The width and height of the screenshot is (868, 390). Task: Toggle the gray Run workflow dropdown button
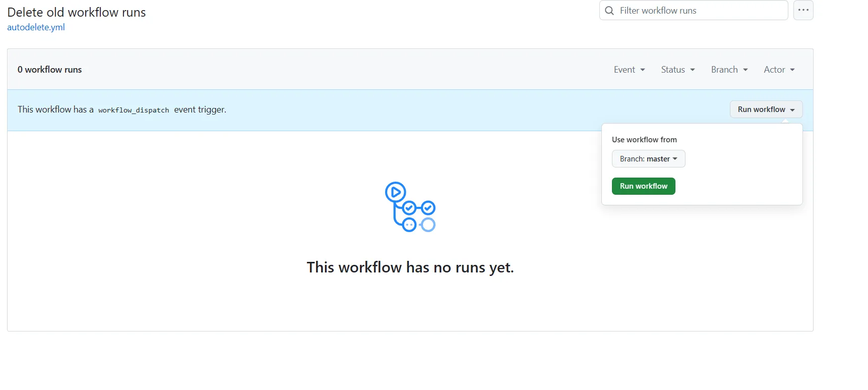coord(766,109)
